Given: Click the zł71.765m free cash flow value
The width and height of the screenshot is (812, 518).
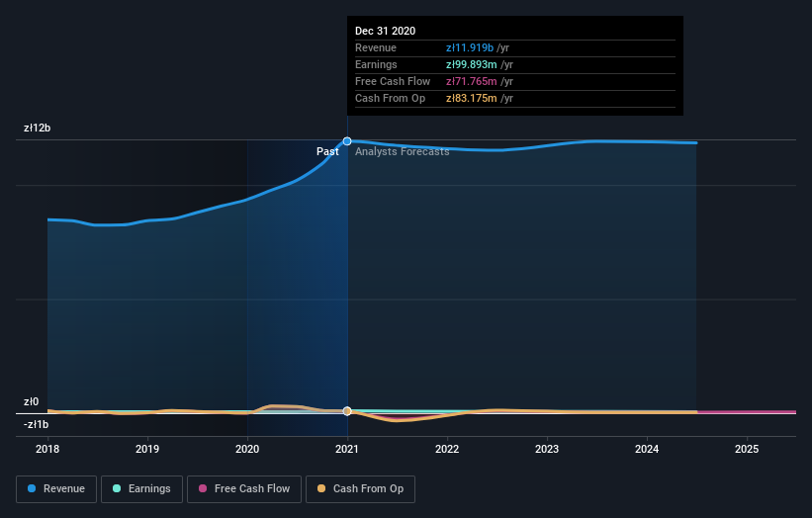Looking at the screenshot, I should point(471,81).
